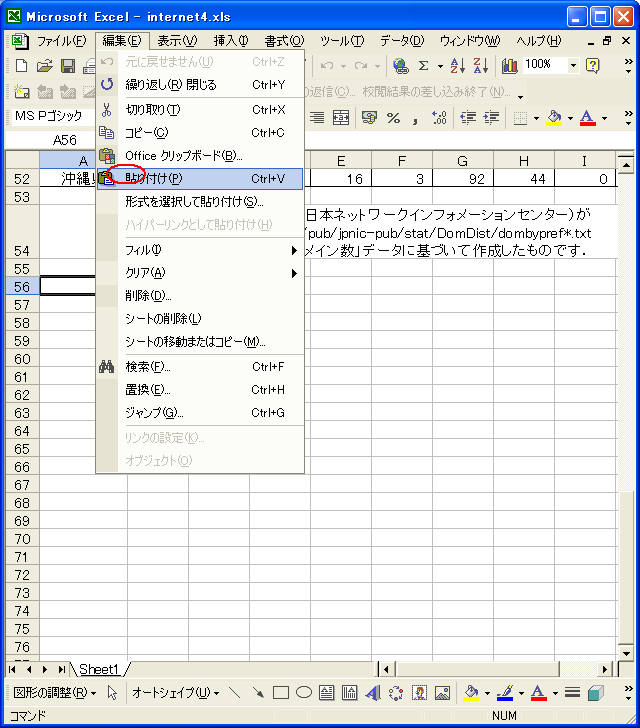The width and height of the screenshot is (640, 728).
Task: Go to first sheet tab navigation arrow
Action: coord(13,670)
